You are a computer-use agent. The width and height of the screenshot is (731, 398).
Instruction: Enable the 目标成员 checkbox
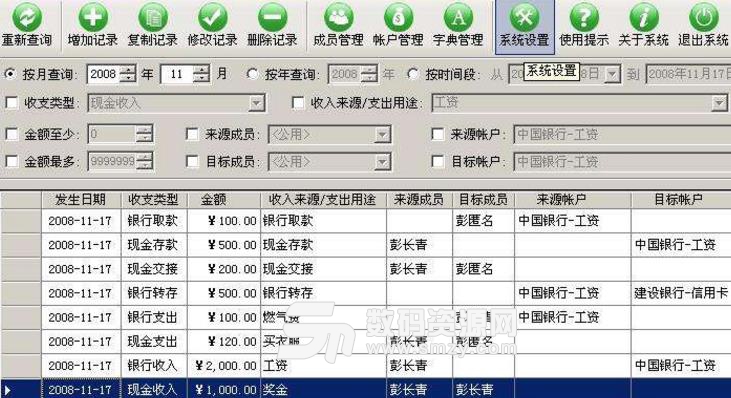[x=192, y=161]
